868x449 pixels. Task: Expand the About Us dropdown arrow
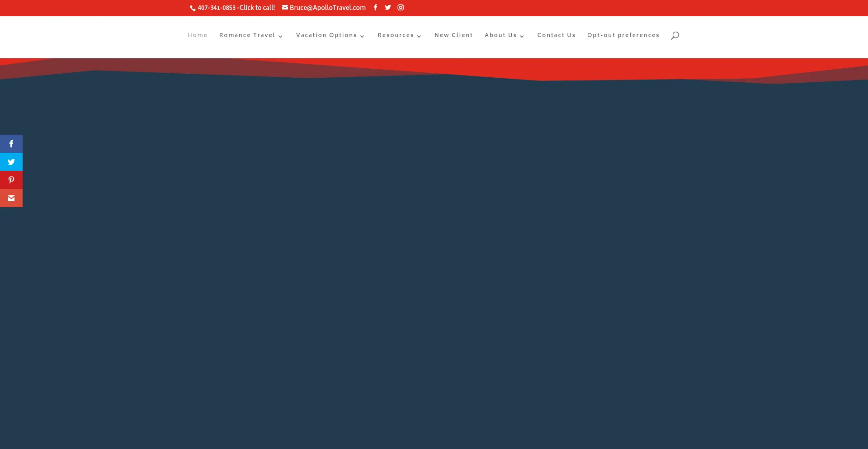(x=522, y=36)
